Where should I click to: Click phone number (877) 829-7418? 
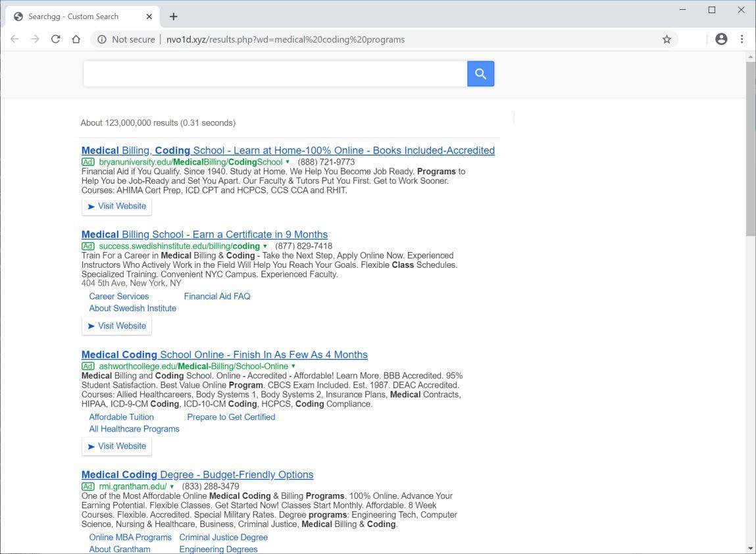coord(304,246)
